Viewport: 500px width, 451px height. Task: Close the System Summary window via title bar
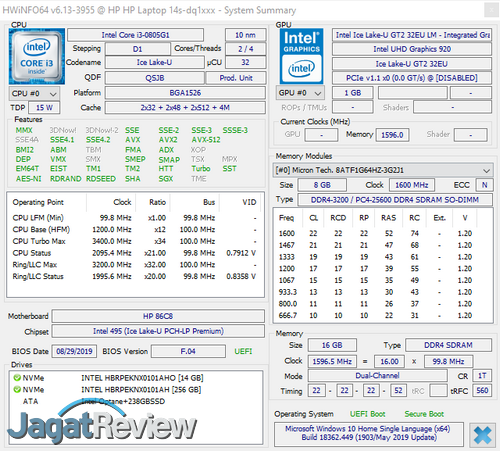491,10
